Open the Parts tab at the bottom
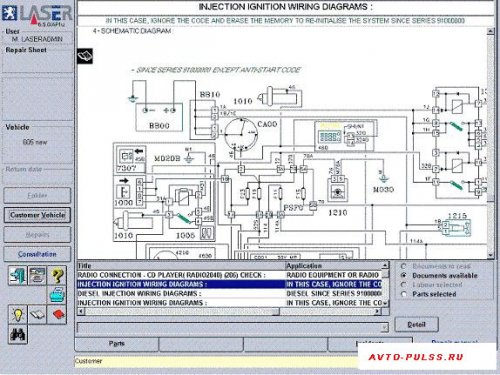Viewport: 500px width, 375px height. pyautogui.click(x=116, y=344)
